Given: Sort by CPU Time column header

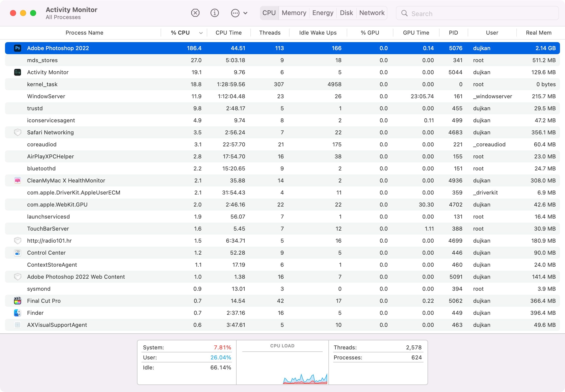Looking at the screenshot, I should click(x=229, y=33).
